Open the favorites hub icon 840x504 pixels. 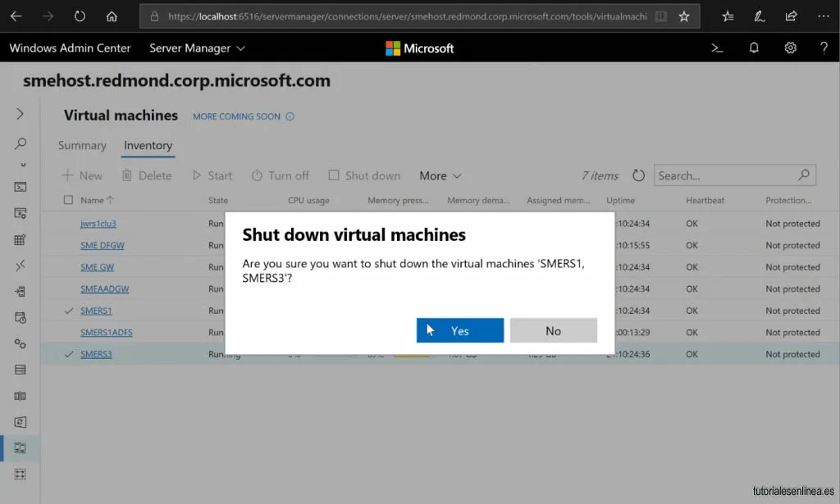[x=728, y=16]
